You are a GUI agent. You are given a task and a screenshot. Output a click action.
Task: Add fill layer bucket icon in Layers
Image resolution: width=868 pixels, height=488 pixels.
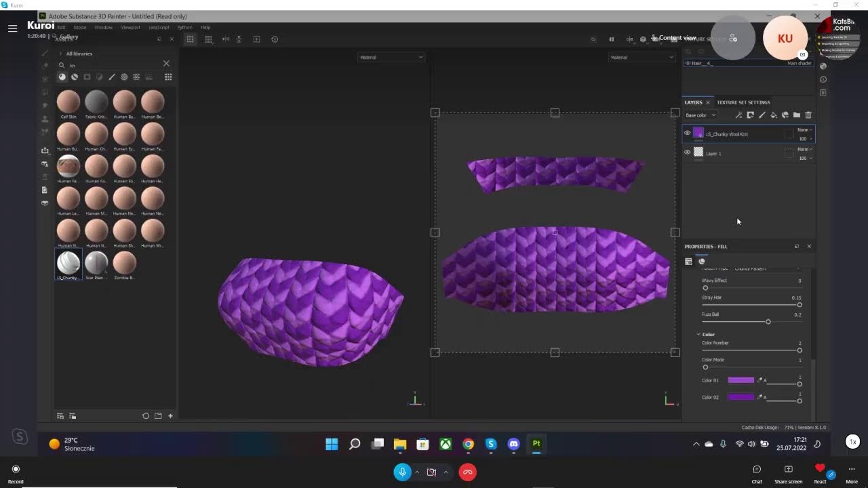pyautogui.click(x=773, y=115)
